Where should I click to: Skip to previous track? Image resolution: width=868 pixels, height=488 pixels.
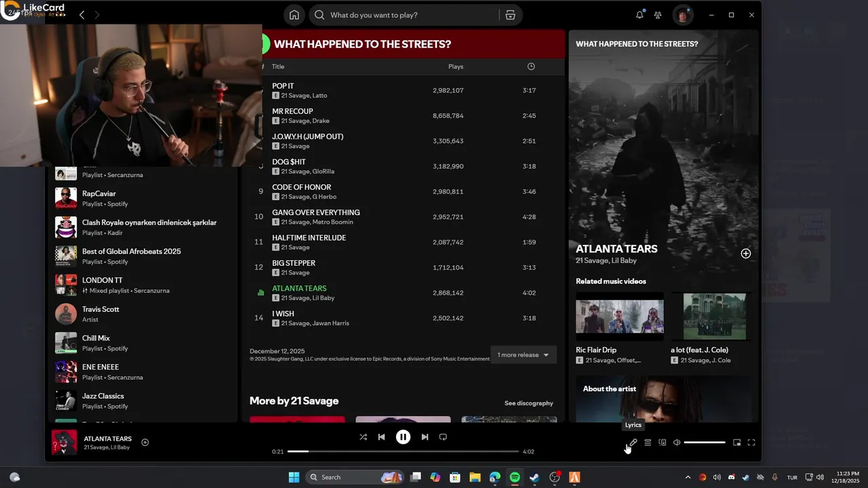[382, 437]
